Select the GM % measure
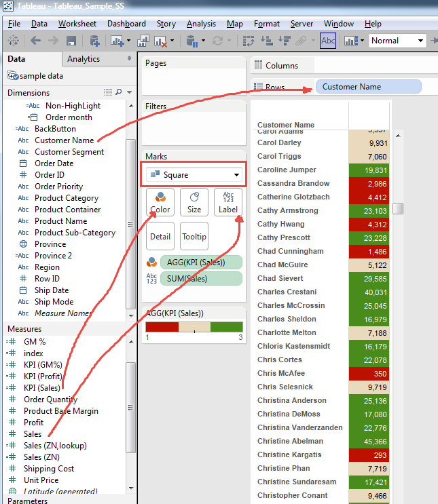Screen dimensions: 438x504 click(x=35, y=342)
